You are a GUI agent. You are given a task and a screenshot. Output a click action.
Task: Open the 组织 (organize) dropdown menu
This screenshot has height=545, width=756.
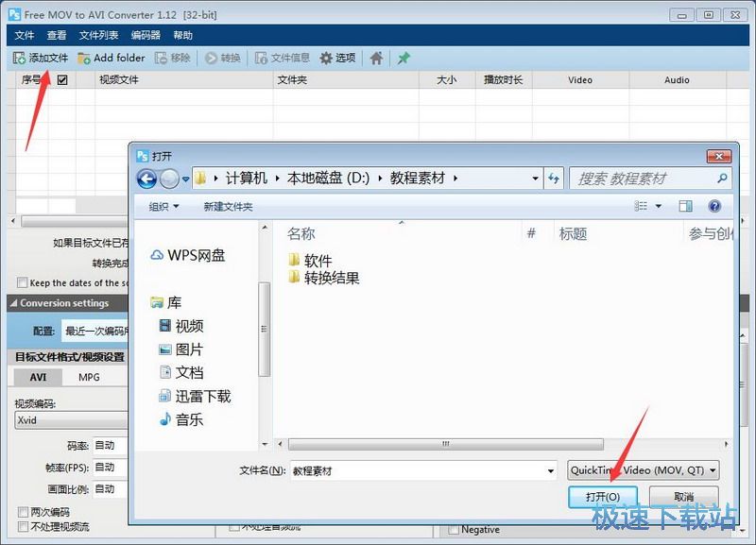[x=163, y=206]
